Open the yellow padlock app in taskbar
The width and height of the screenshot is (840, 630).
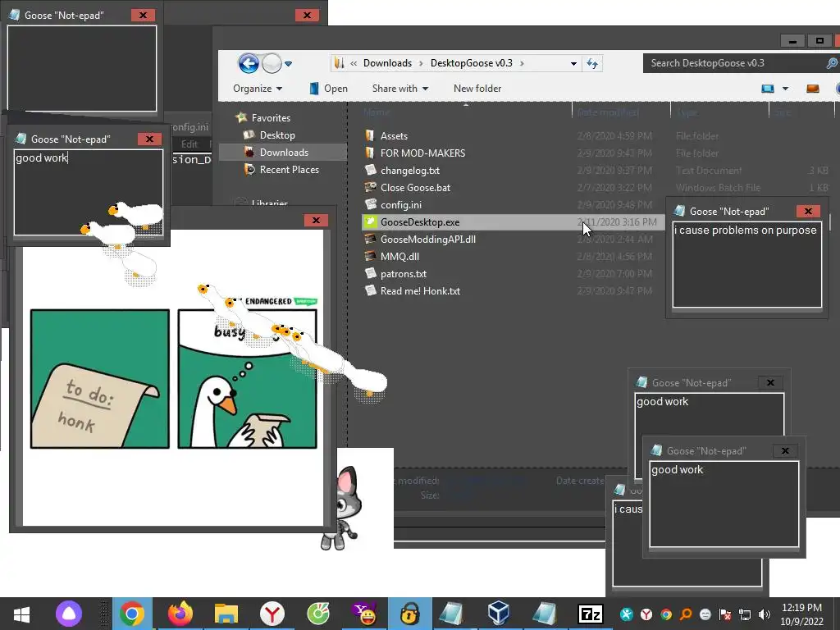click(x=410, y=614)
